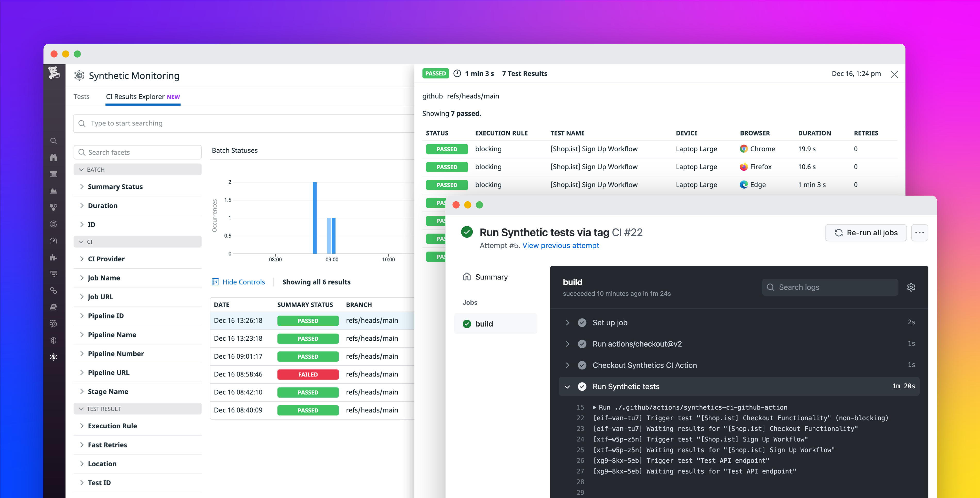The height and width of the screenshot is (498, 980).
Task: Select the magnifying glass search icon in sidebar
Action: pyautogui.click(x=54, y=141)
